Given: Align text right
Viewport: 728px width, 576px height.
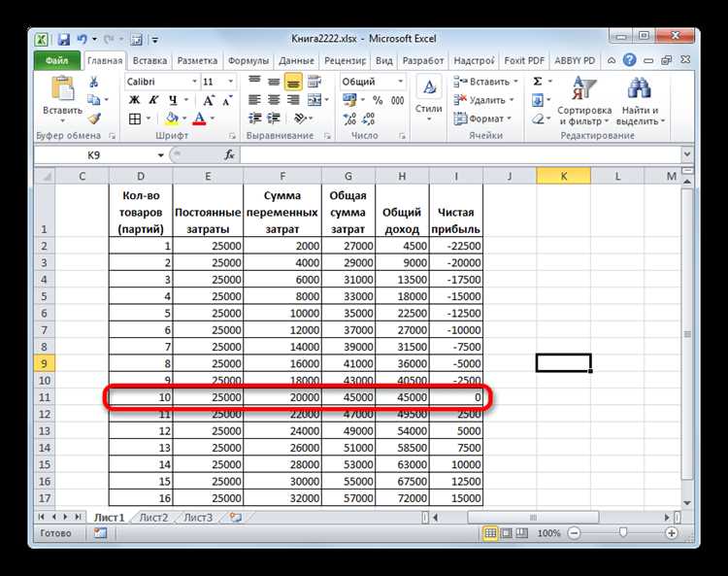Looking at the screenshot, I should (x=293, y=100).
